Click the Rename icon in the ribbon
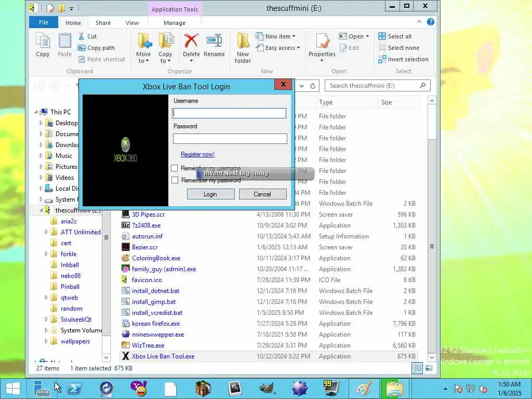 pyautogui.click(x=214, y=41)
